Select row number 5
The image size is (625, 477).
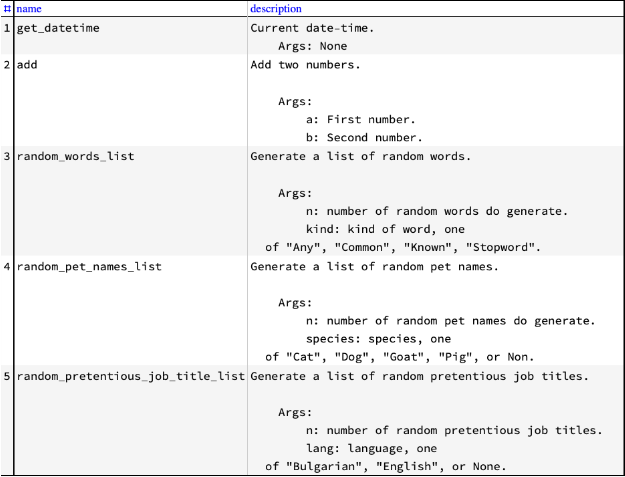click(x=7, y=376)
